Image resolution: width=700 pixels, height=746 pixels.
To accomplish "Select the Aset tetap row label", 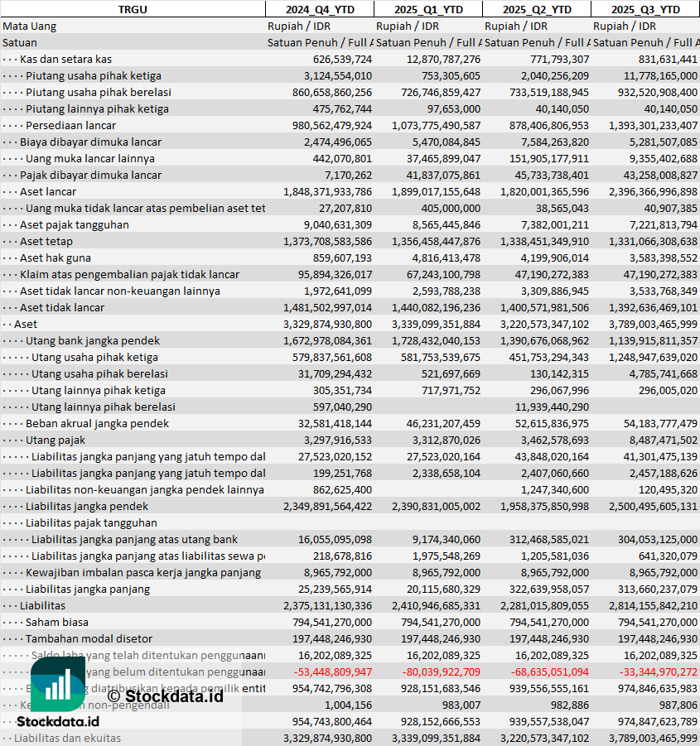I will (x=46, y=241).
